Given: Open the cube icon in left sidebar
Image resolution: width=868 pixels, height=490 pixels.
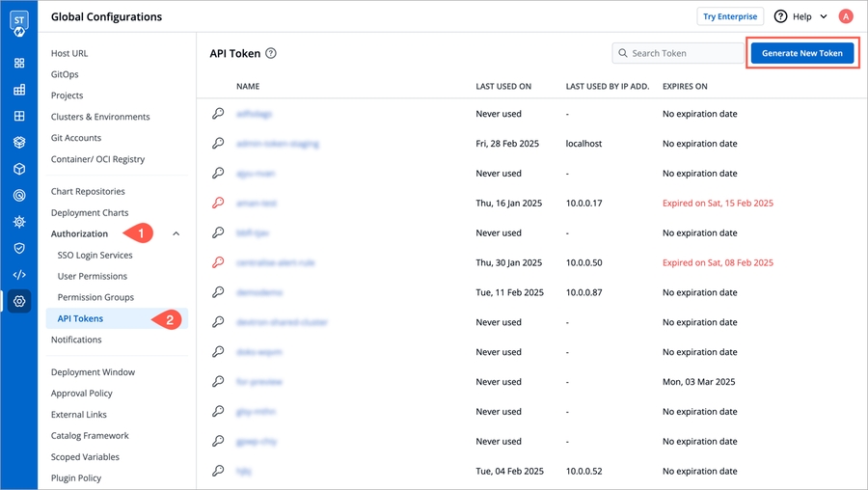Looking at the screenshot, I should pos(19,169).
